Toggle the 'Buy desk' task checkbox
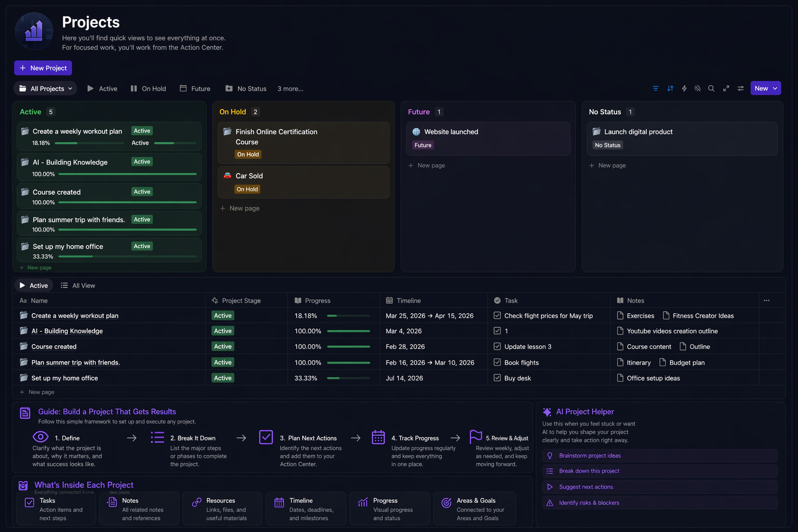 point(497,378)
